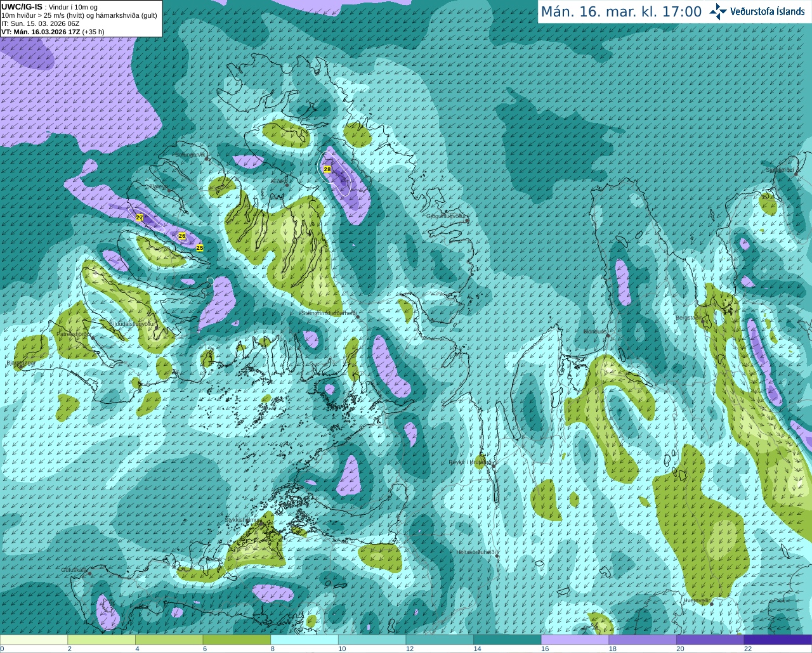The width and height of the screenshot is (812, 653).
Task: Click the Blönduós station label
Action: 596,332
